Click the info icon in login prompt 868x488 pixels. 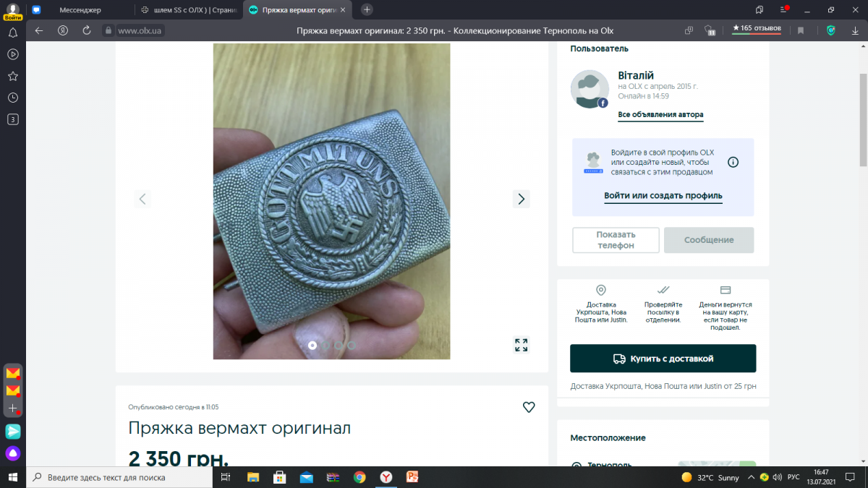tap(733, 162)
